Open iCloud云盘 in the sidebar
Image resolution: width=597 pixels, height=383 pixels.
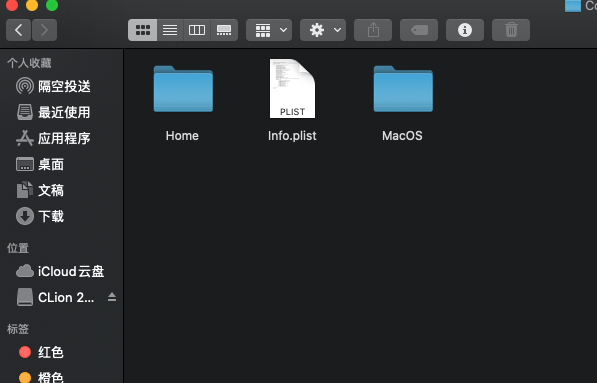tap(60, 271)
